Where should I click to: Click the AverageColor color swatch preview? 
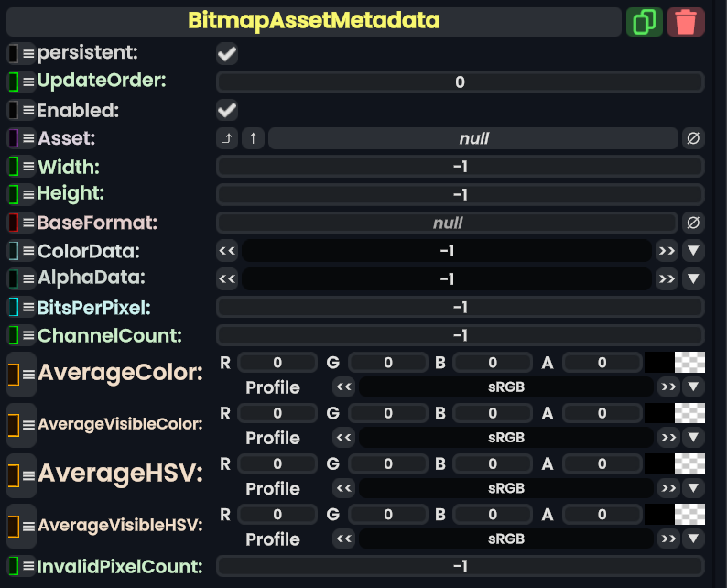point(674,363)
